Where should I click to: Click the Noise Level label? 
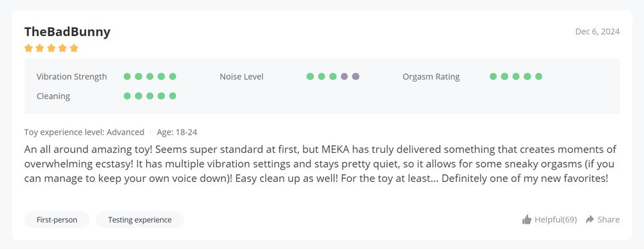(x=241, y=77)
